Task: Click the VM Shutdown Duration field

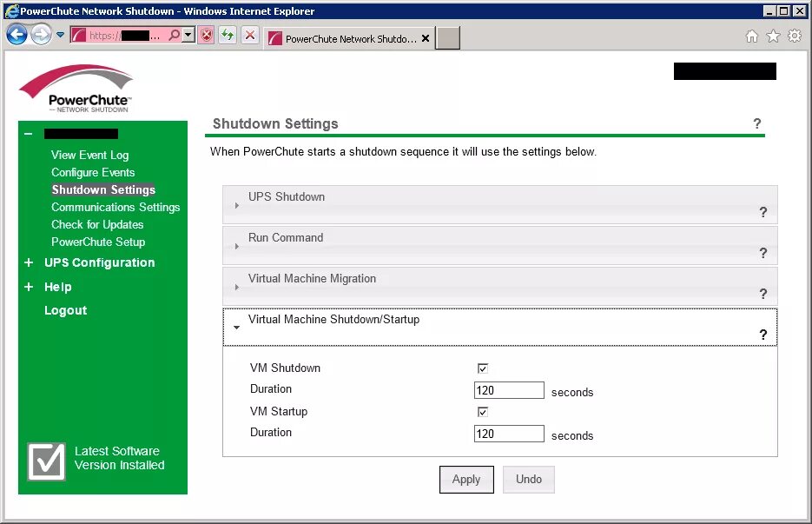Action: 509,390
